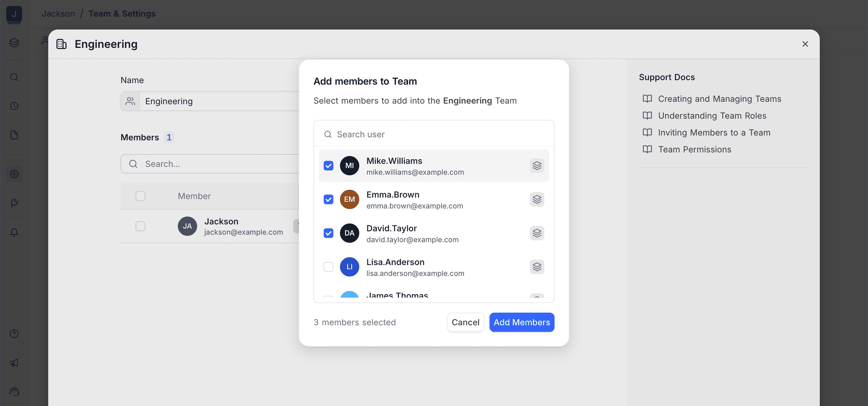
Task: Click the layers icon for David.Taylor
Action: click(x=537, y=233)
